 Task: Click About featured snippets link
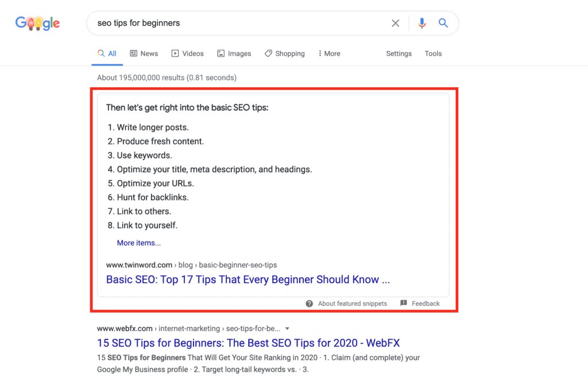click(x=352, y=303)
